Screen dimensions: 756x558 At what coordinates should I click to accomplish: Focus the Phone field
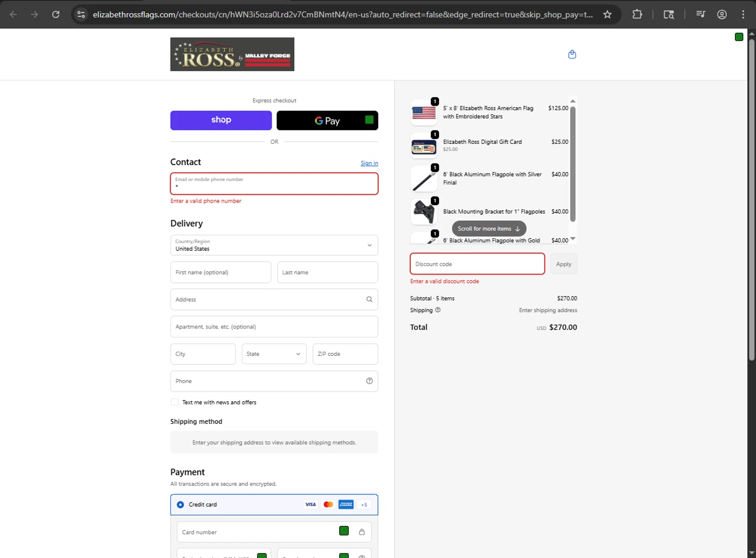click(274, 381)
